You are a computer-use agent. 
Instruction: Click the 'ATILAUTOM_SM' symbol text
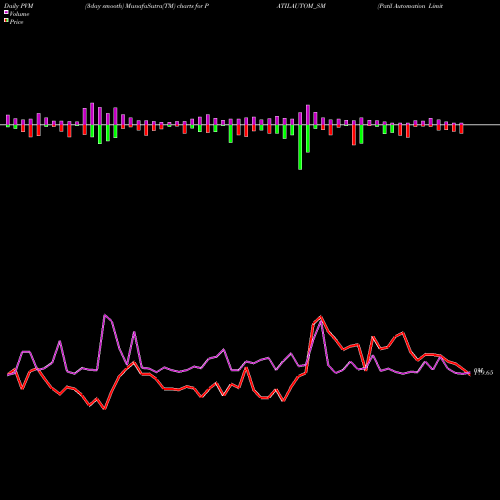point(301,6)
